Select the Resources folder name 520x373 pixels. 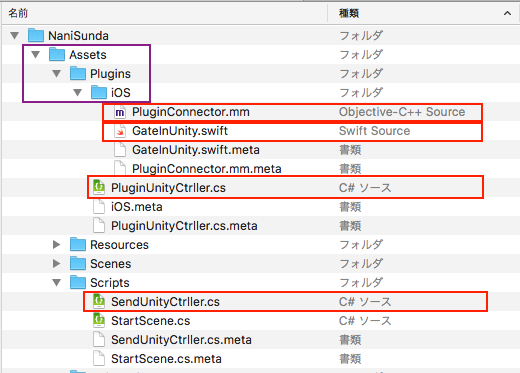coord(119,245)
